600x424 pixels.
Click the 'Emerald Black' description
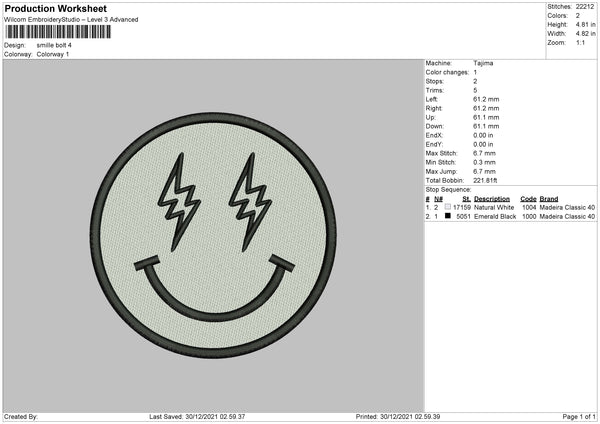click(x=495, y=217)
